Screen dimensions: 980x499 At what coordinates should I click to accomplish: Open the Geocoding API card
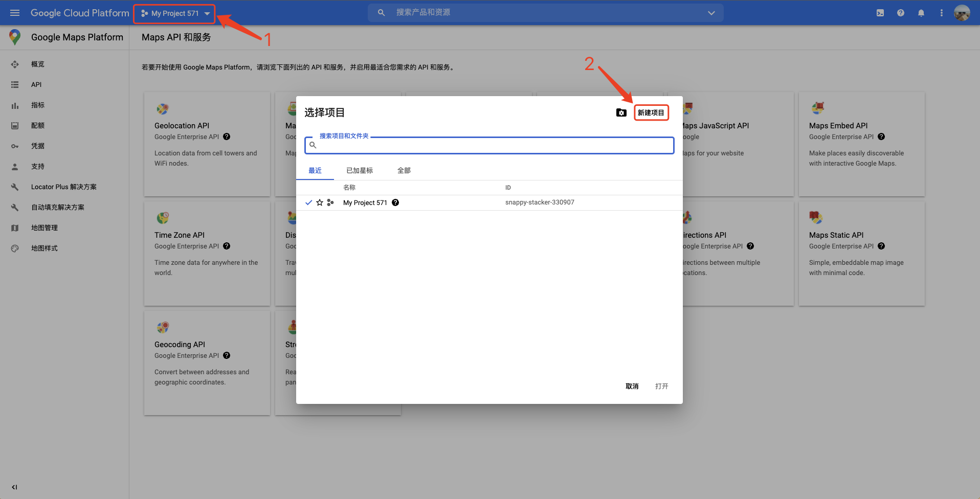pos(207,363)
